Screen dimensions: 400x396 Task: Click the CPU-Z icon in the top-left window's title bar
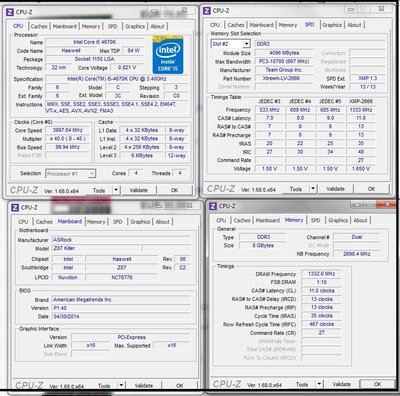coord(10,12)
